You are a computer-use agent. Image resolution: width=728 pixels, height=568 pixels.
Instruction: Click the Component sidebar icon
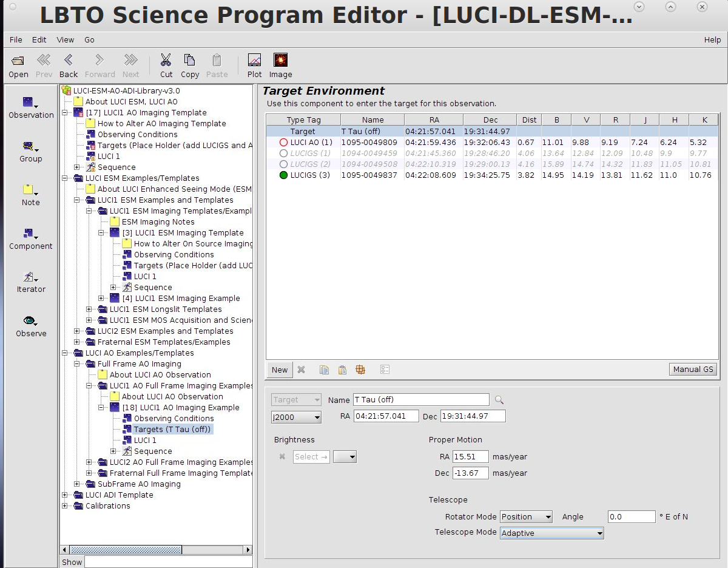[x=30, y=234]
